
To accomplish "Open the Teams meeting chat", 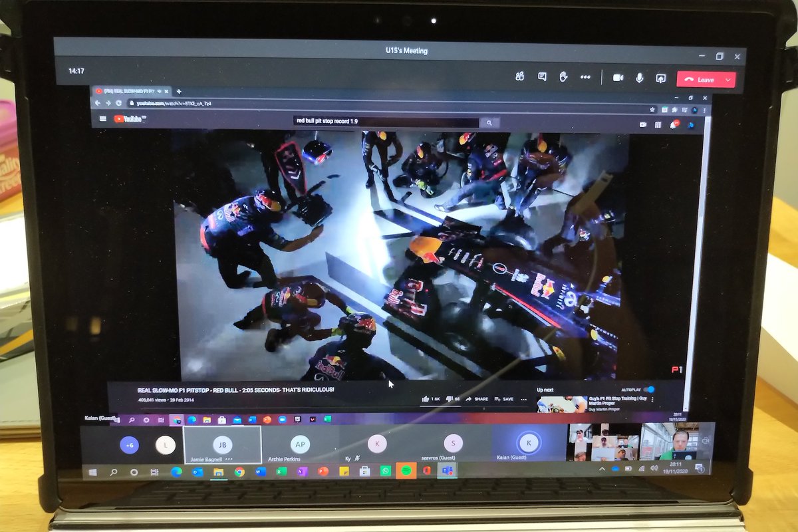I will tap(542, 77).
